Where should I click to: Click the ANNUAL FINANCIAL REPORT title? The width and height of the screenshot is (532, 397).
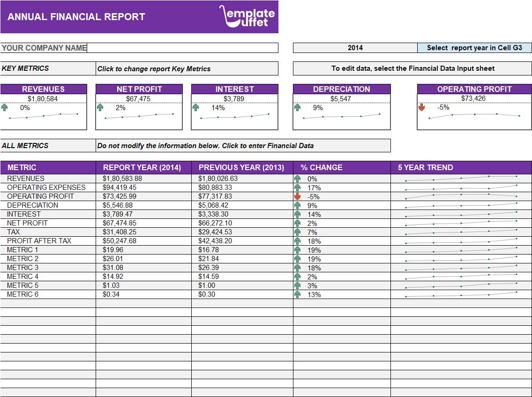pyautogui.click(x=76, y=16)
